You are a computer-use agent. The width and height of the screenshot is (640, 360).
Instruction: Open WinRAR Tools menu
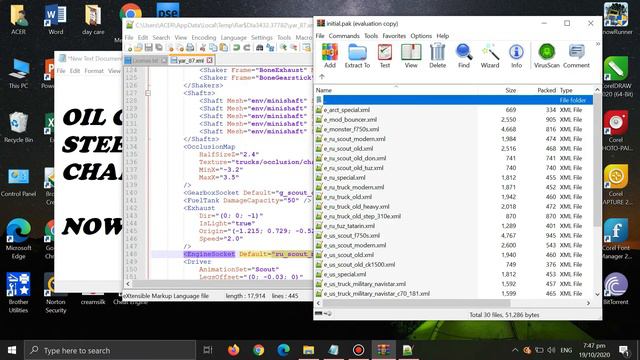(x=371, y=36)
